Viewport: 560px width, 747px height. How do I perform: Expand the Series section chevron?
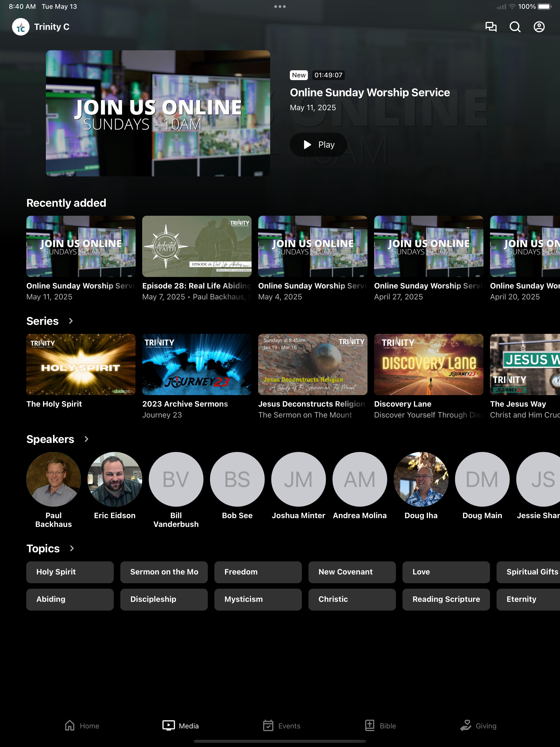click(71, 321)
